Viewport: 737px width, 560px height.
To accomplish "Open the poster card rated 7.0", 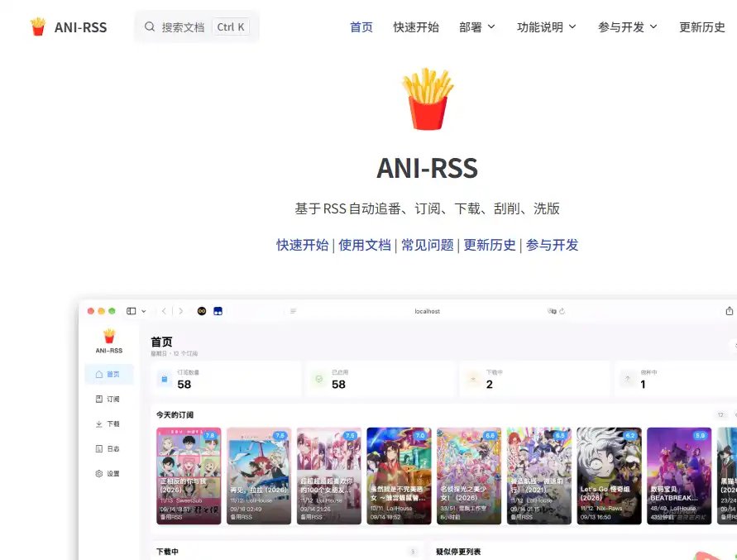I will pyautogui.click(x=399, y=476).
